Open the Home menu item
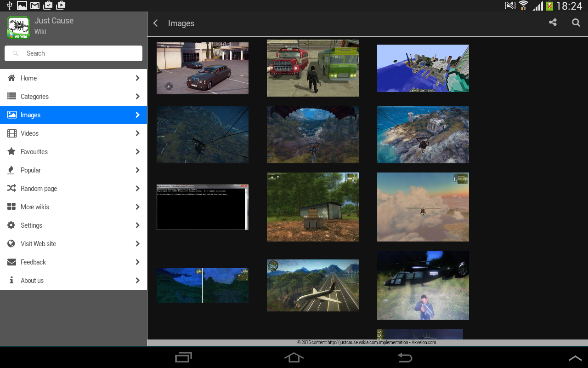Screen dimensions: 588x368 (x=73, y=78)
